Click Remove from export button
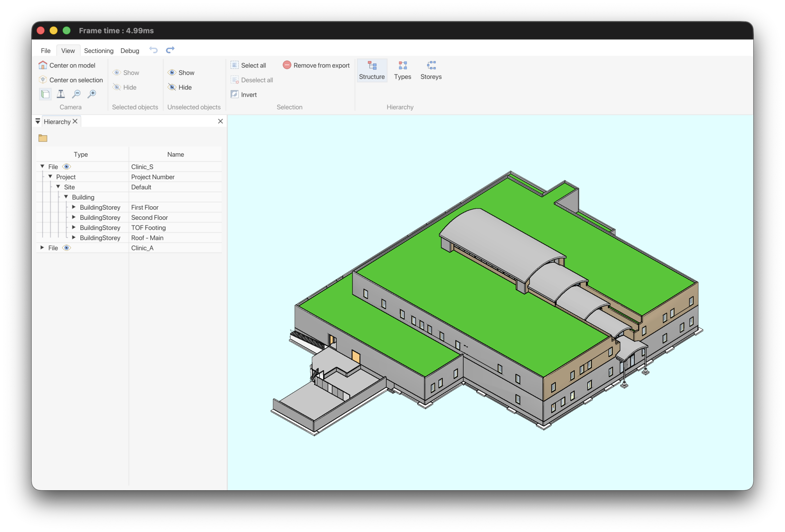Screen dimensions: 785x532 [x=316, y=66]
